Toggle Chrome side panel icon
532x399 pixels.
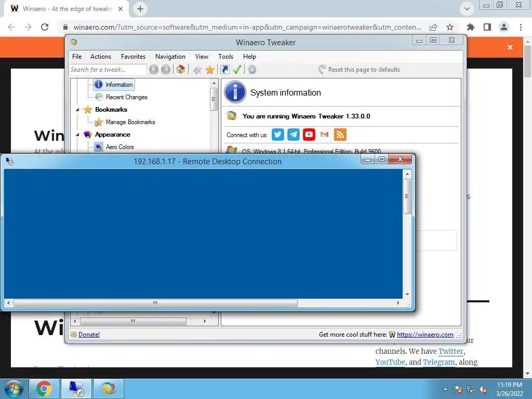click(487, 27)
